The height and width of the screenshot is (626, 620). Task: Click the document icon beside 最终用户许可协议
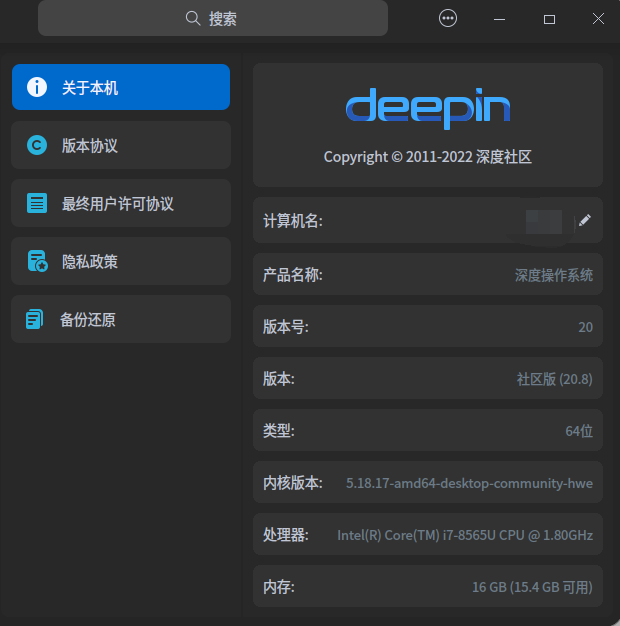click(37, 203)
